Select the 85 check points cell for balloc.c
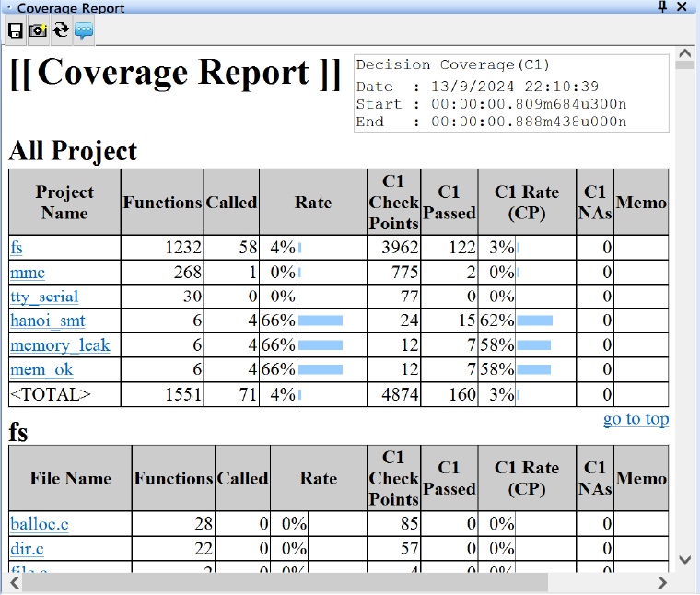The image size is (700, 595). click(x=394, y=523)
